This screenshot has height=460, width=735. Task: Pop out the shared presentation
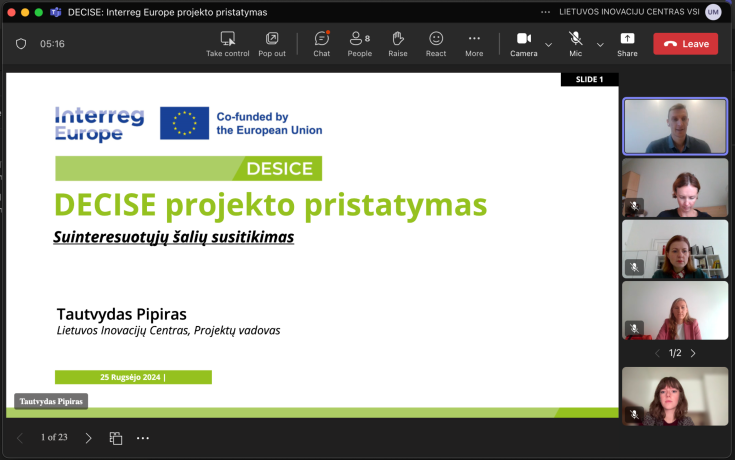coord(272,44)
